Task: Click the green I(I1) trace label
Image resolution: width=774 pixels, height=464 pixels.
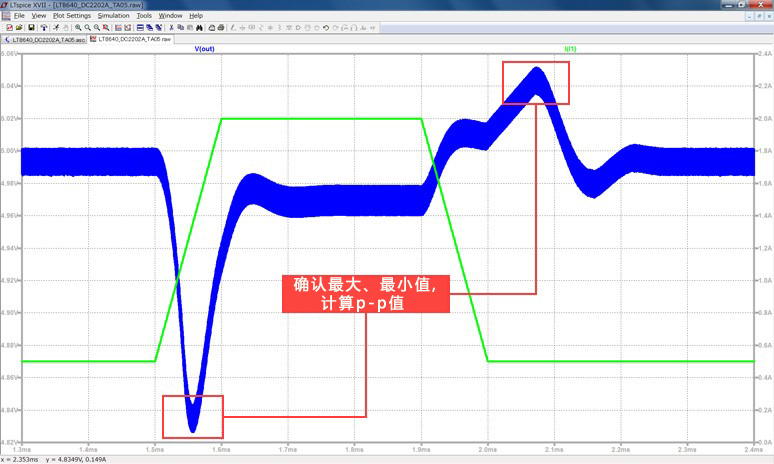Action: [572, 48]
